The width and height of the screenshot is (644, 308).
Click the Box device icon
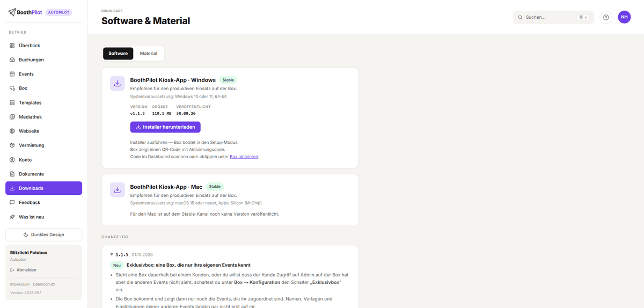coord(12,88)
